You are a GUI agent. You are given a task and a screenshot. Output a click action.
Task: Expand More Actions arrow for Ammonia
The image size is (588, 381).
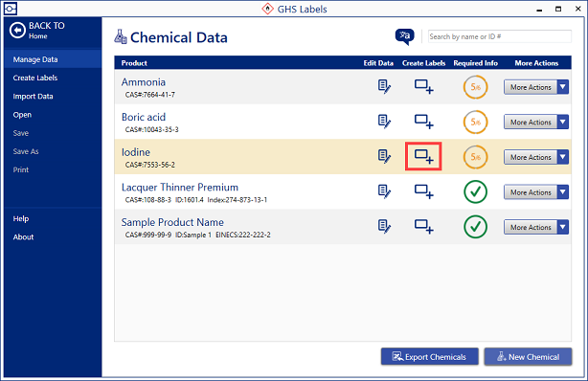click(562, 87)
